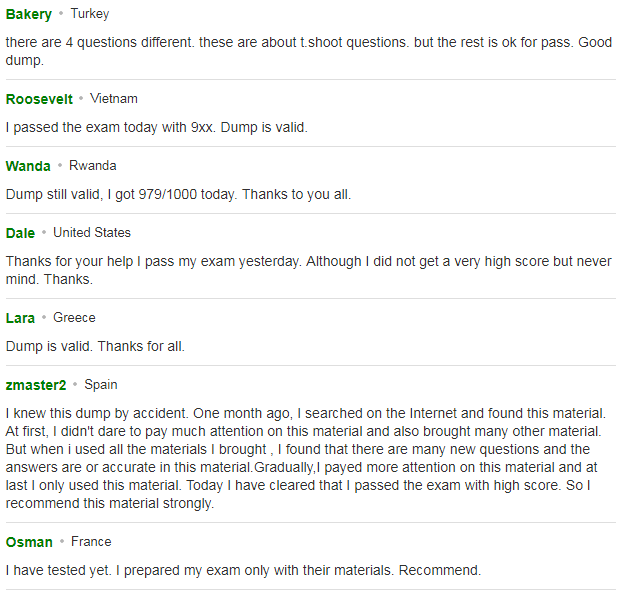Click Bakery's comment about 4 different questions
621x594 pixels.
pyautogui.click(x=309, y=51)
